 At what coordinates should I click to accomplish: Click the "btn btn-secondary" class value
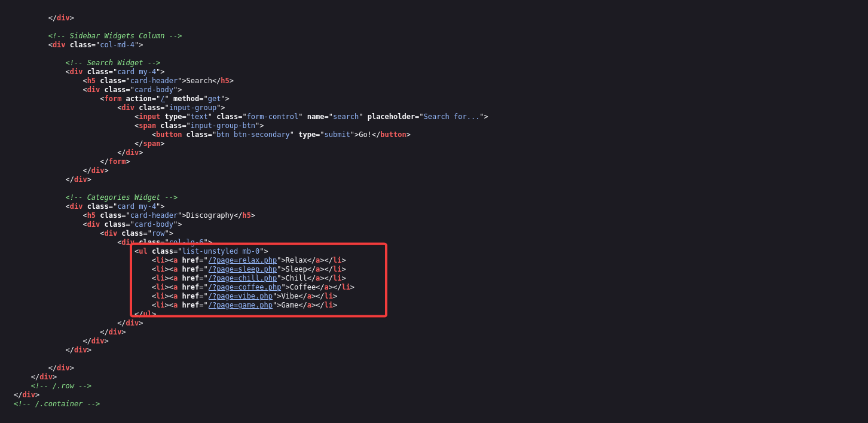[253, 135]
